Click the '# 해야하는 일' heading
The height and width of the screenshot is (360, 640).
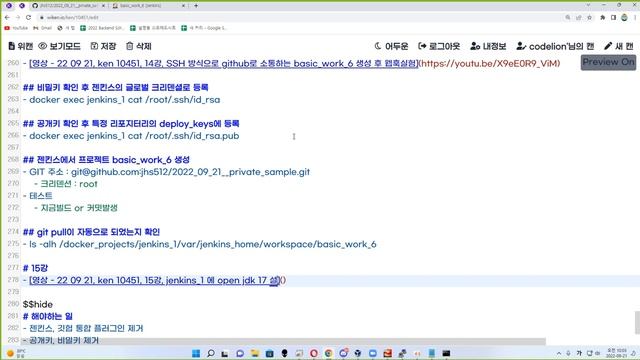tap(48, 316)
